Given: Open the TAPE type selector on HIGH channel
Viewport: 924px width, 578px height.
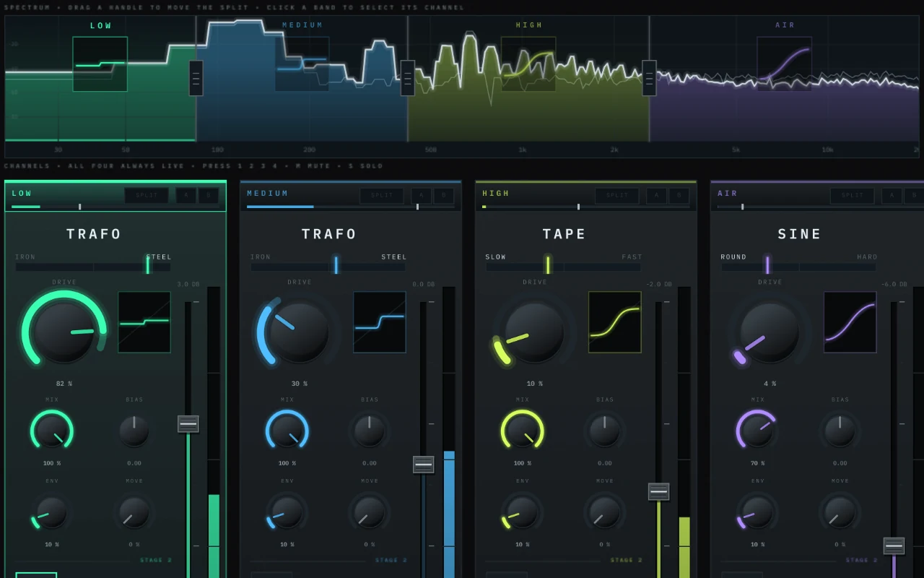Looking at the screenshot, I should tap(565, 234).
